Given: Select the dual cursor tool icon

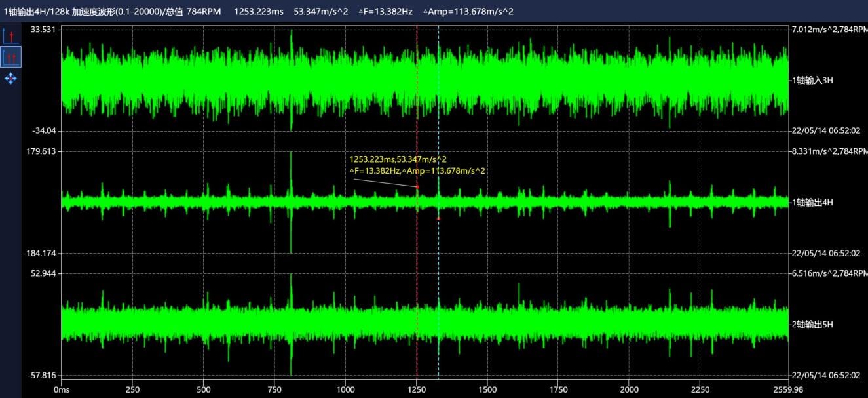Looking at the screenshot, I should point(10,57).
